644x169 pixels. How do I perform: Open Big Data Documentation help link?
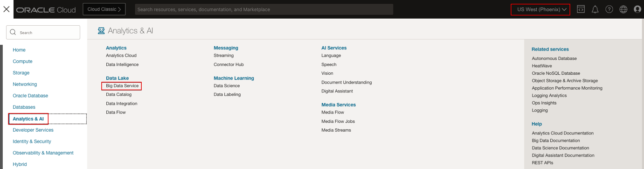pyautogui.click(x=556, y=141)
